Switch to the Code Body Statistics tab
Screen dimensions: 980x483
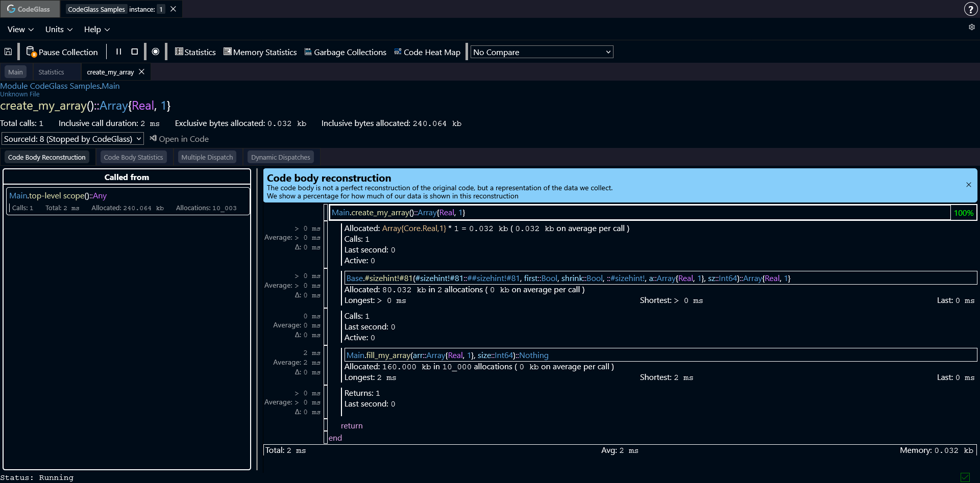133,157
